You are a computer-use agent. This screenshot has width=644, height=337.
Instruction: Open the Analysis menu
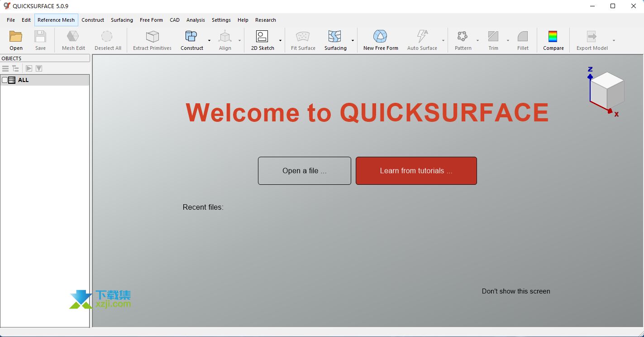[x=196, y=20]
